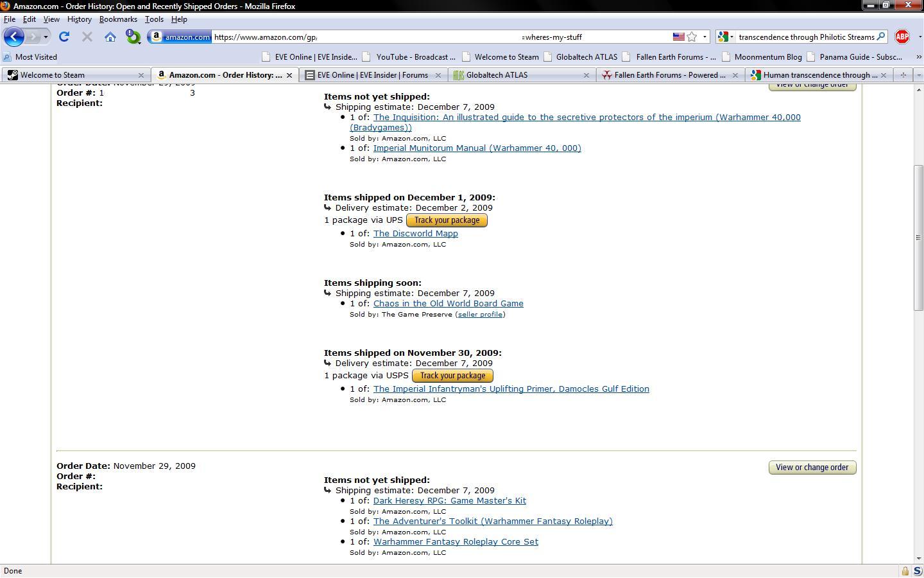This screenshot has height=578, width=924.
Task: Click the vertical scrollbar thumb
Action: pyautogui.click(x=918, y=238)
